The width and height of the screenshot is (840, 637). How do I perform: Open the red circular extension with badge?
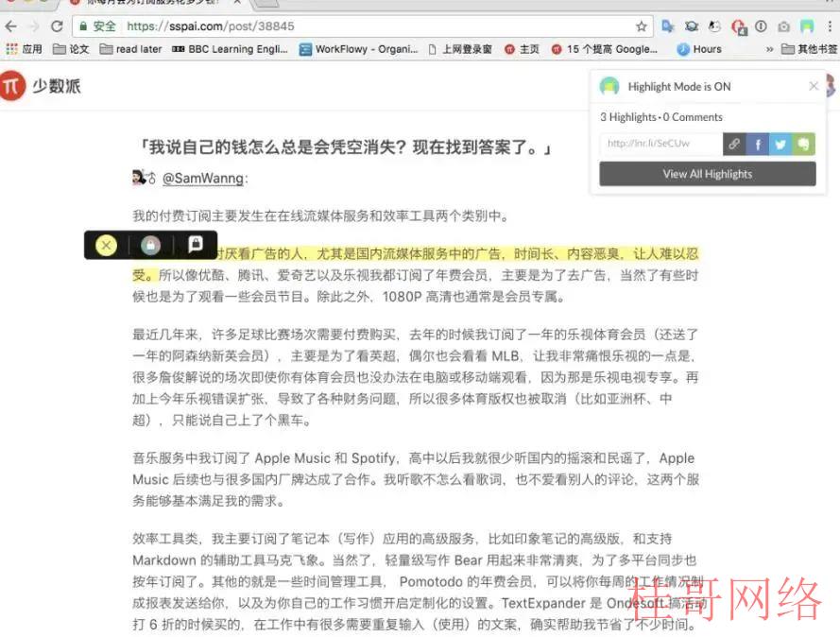coord(739,26)
